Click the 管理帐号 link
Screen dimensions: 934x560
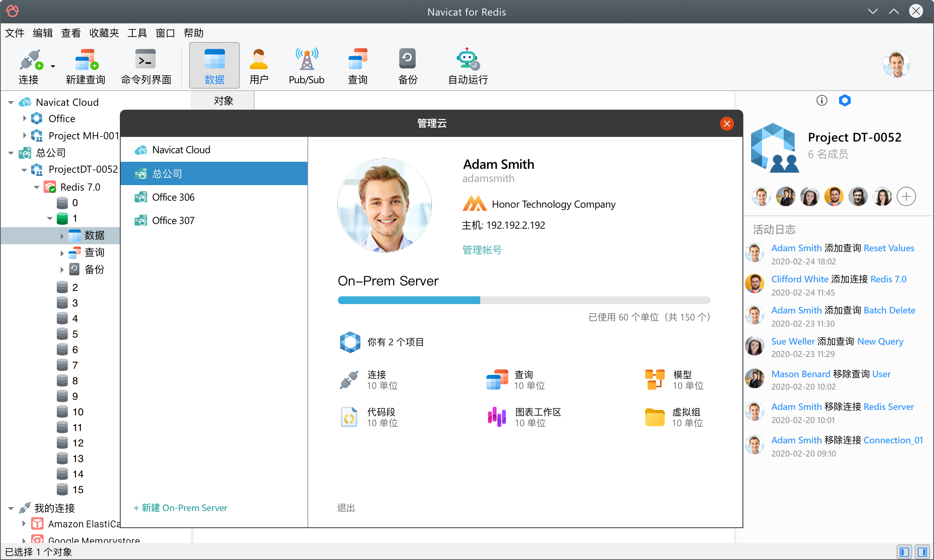click(482, 250)
